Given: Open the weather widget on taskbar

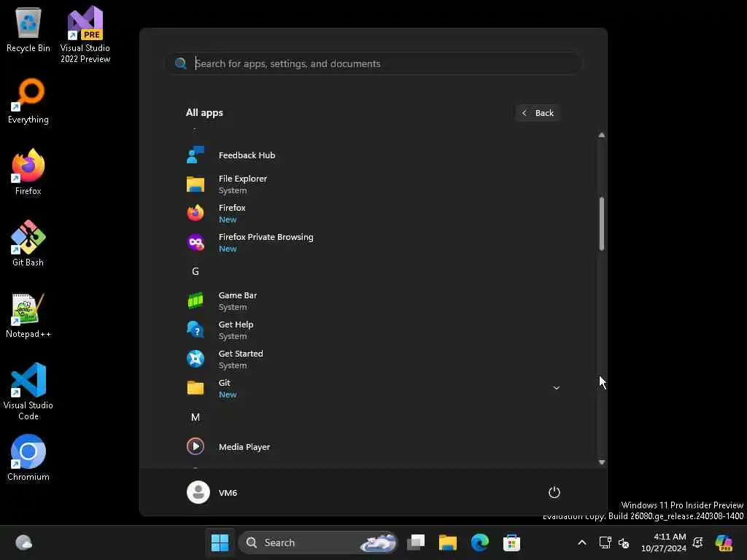Looking at the screenshot, I should pos(24,542).
